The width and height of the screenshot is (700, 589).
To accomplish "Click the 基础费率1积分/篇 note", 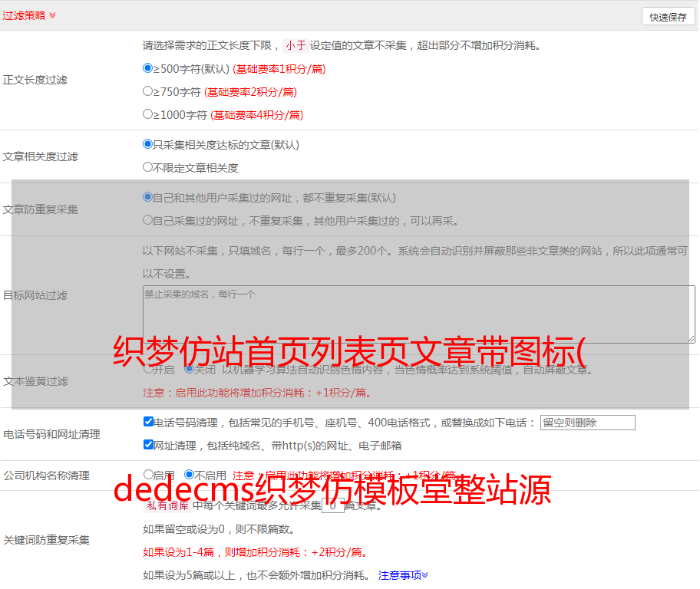I will (279, 69).
